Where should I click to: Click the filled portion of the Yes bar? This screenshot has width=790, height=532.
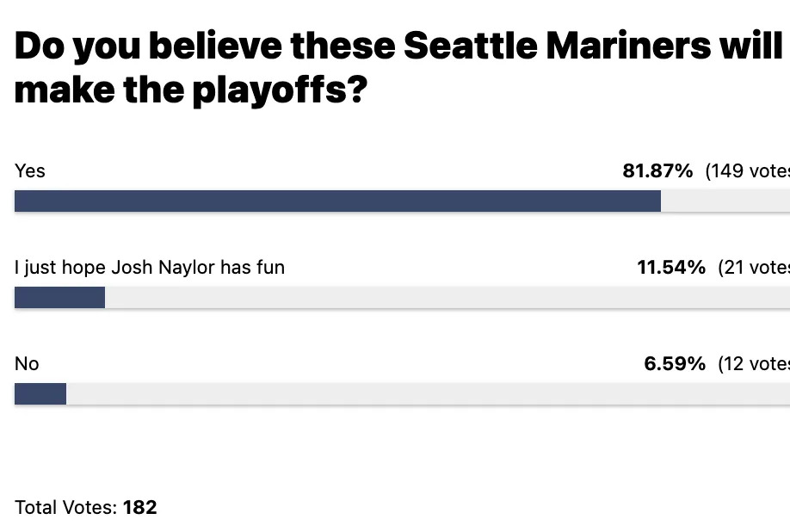tap(337, 201)
